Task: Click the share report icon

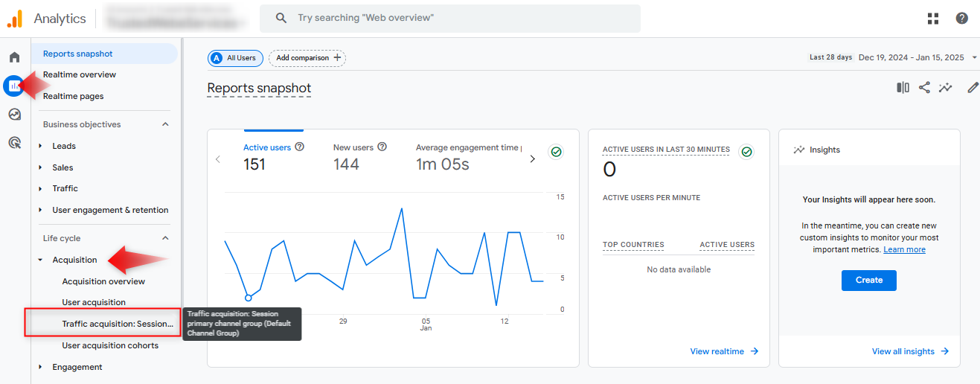Action: [924, 88]
